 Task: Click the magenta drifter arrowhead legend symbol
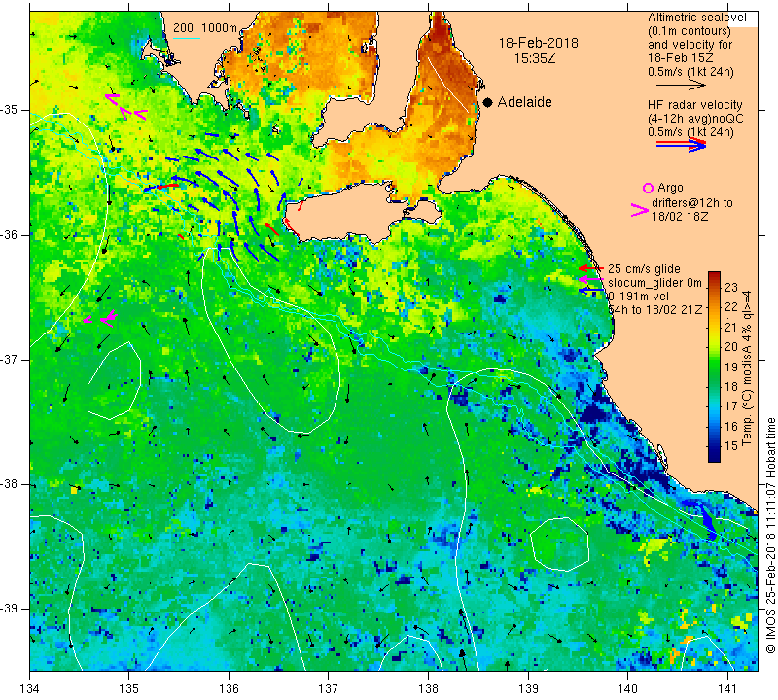640,210
